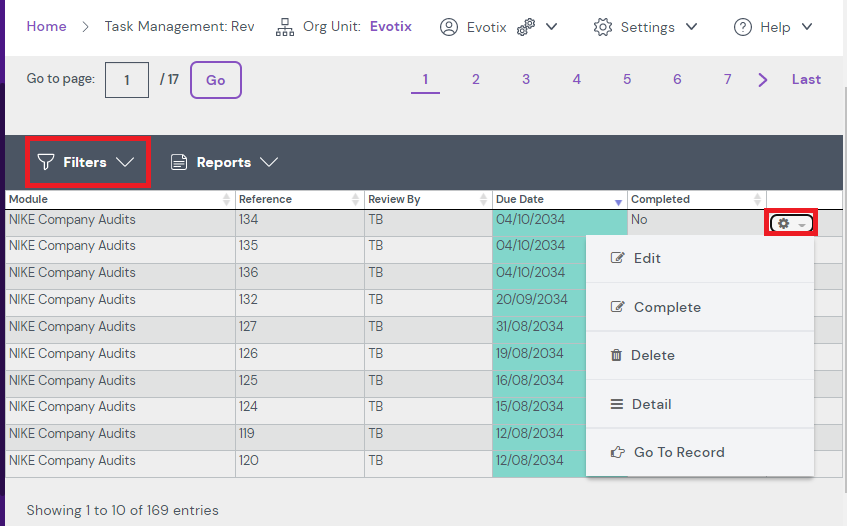
Task: Open Detail from the action menu
Action: pyautogui.click(x=651, y=404)
